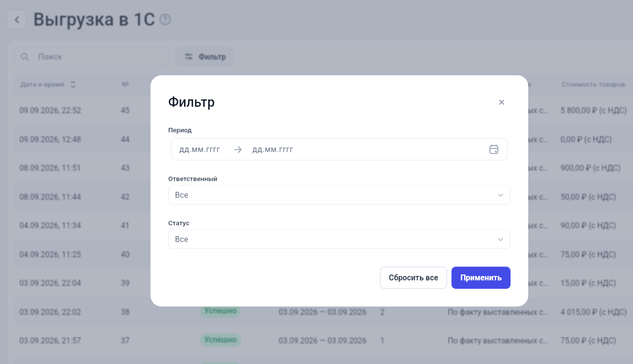Close the Фильтр dialog with X
This screenshot has height=364, width=633.
(x=502, y=102)
